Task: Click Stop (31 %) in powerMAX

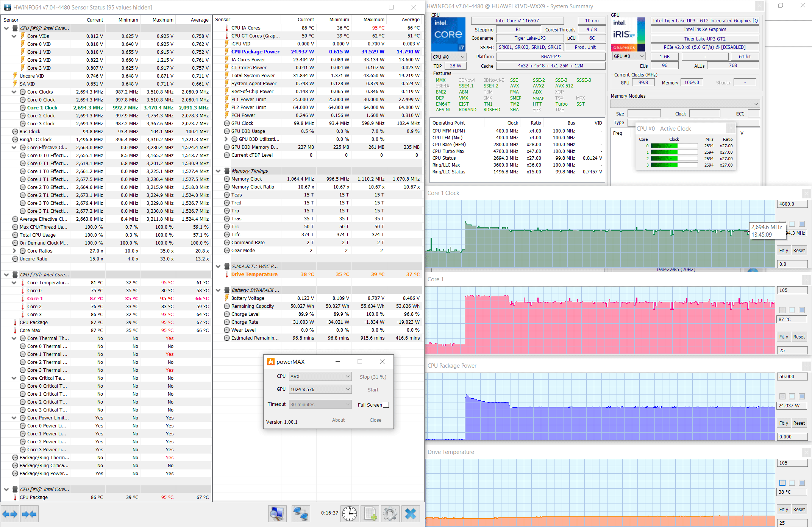Action: 373,377
